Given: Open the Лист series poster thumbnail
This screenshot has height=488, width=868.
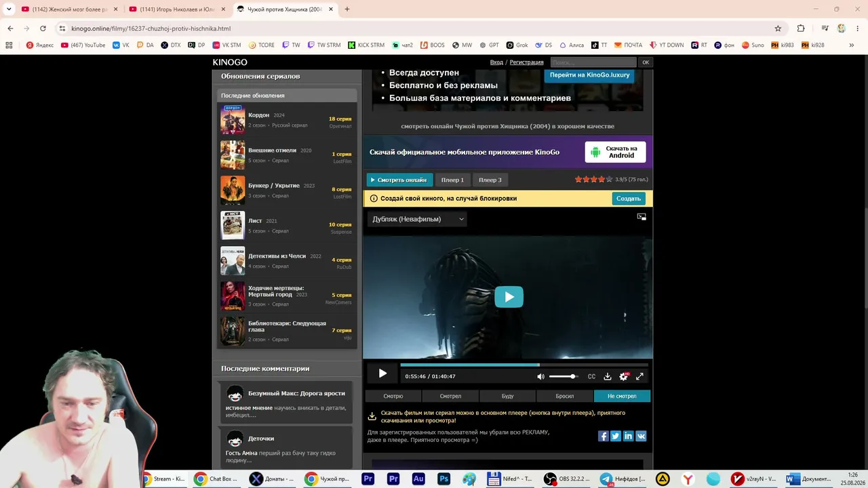Looking at the screenshot, I should (233, 226).
